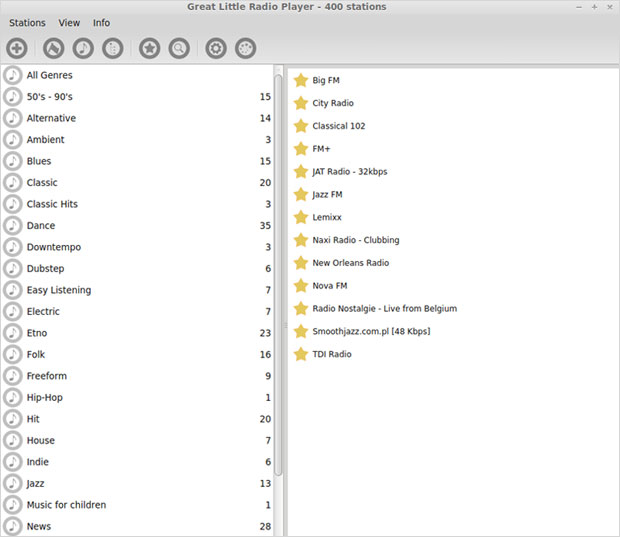This screenshot has height=537, width=620.
Task: Select the 50's - 90's genre
Action: [x=137, y=96]
